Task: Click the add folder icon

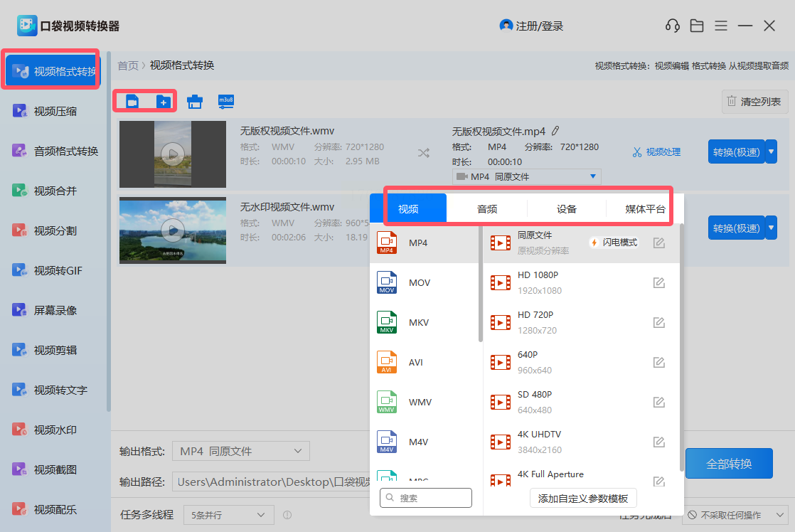Action: coord(164,102)
